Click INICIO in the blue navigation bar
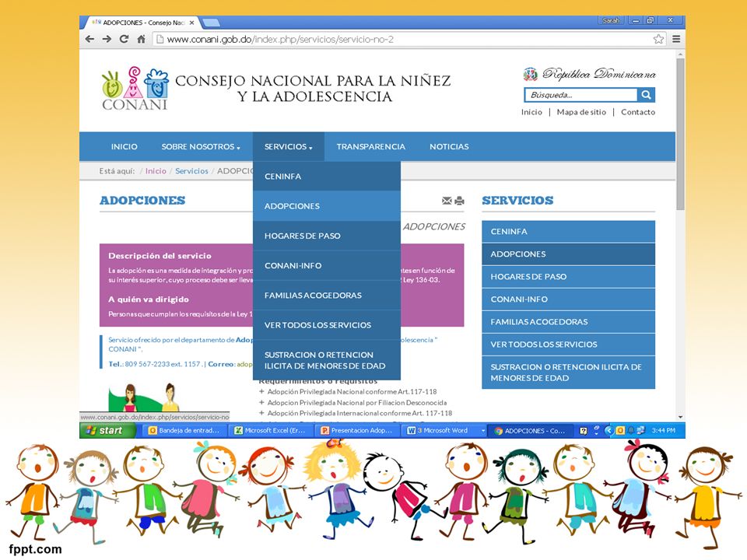Screen dimensions: 747x560 [x=124, y=147]
